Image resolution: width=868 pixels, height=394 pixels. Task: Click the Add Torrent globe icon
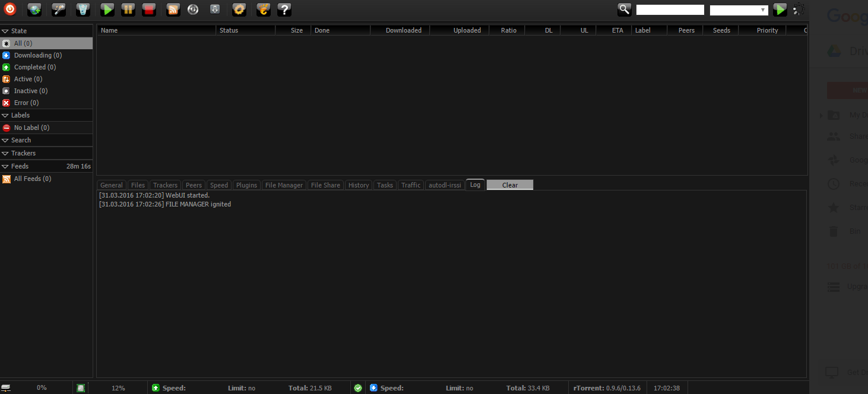point(34,9)
